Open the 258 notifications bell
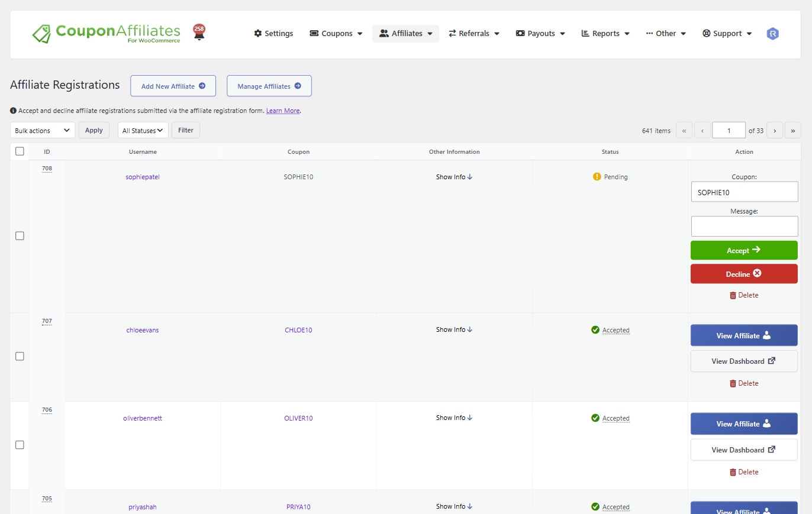Image resolution: width=812 pixels, height=514 pixels. 199,32
